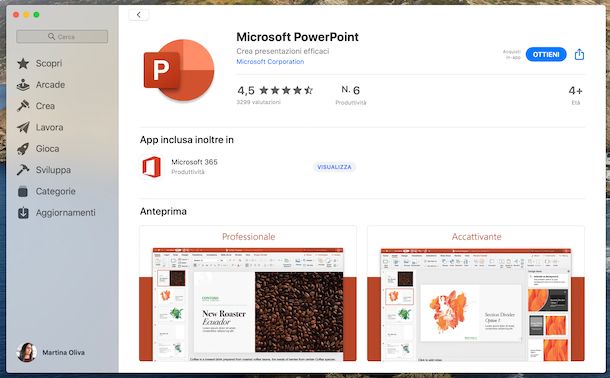Viewport: 610px width, 378px height.
Task: Click the Crea presentazioni efficaci subtitle
Action: (282, 51)
